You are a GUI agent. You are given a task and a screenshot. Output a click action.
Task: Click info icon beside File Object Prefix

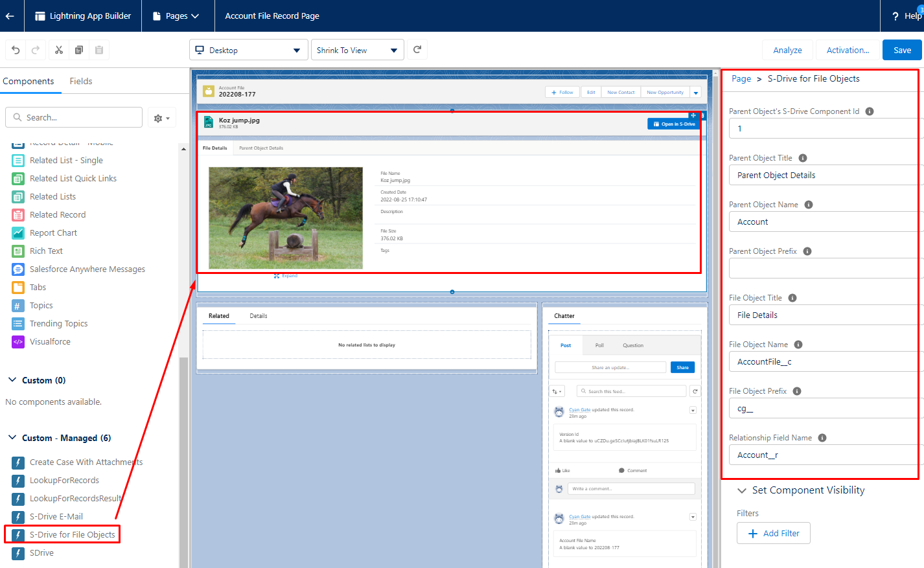point(797,391)
